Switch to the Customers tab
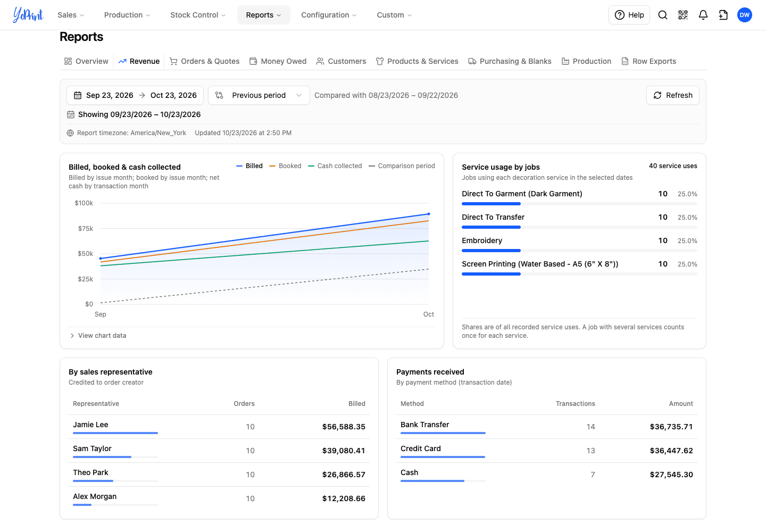The height and width of the screenshot is (532, 766). click(341, 61)
